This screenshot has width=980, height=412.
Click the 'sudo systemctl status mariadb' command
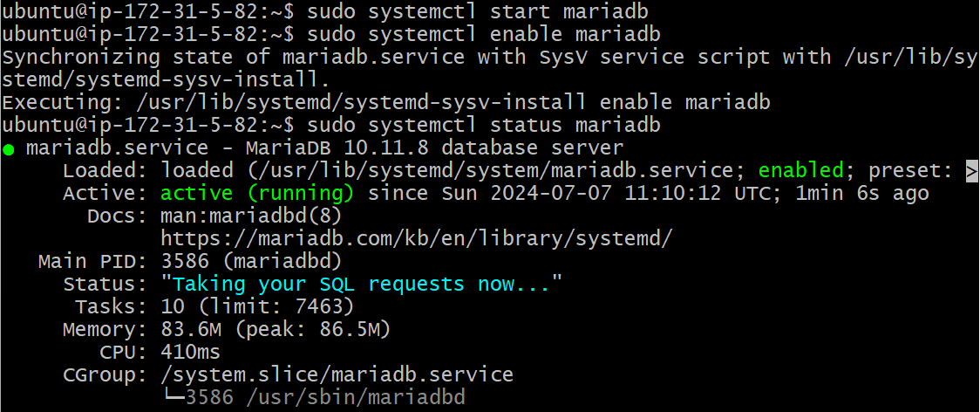coord(484,125)
